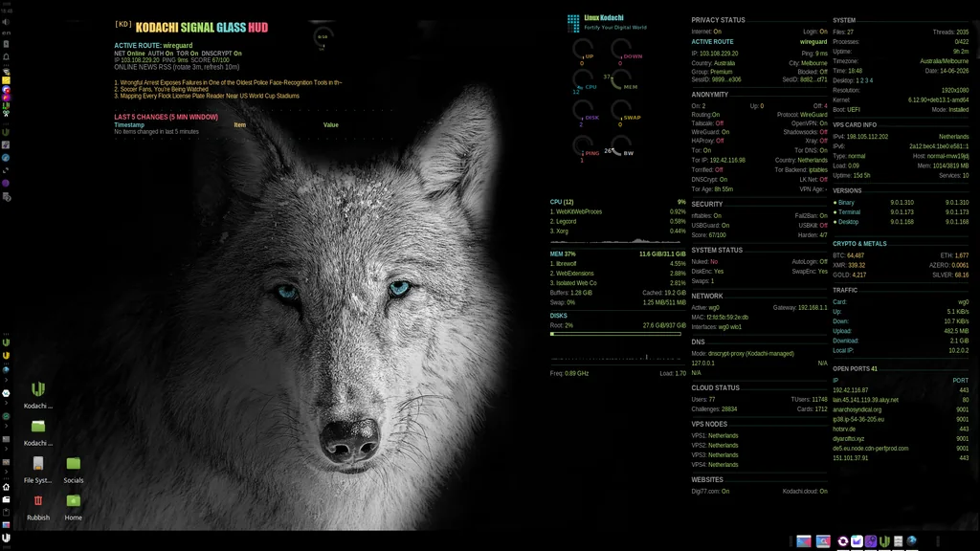Open the Home folder on desktop
Screen dimensions: 980x551
(73, 507)
